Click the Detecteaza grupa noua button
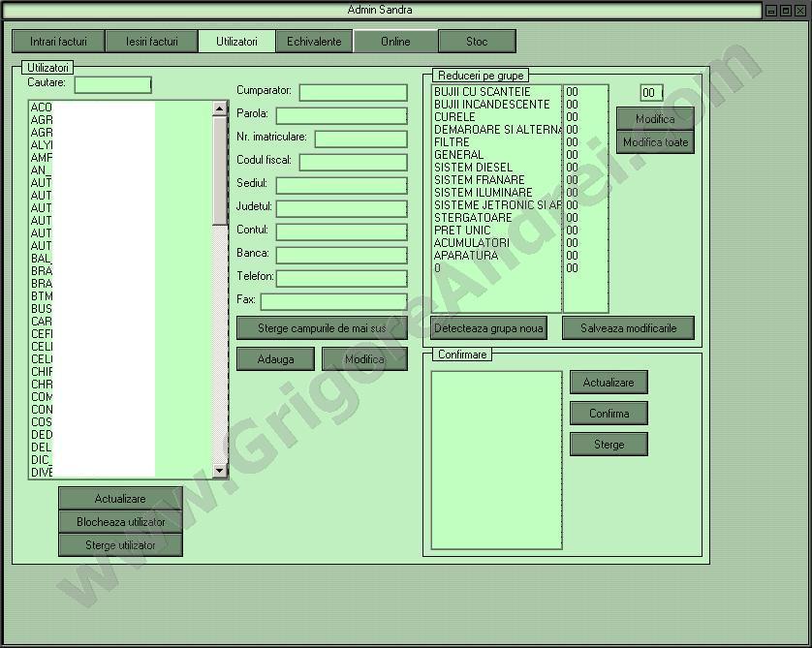 click(x=489, y=328)
